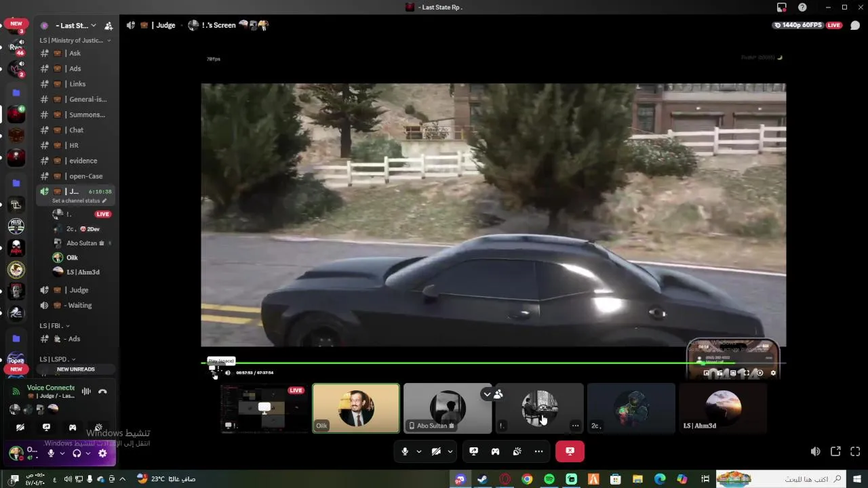Open Spotify from the taskbar

[x=549, y=479]
